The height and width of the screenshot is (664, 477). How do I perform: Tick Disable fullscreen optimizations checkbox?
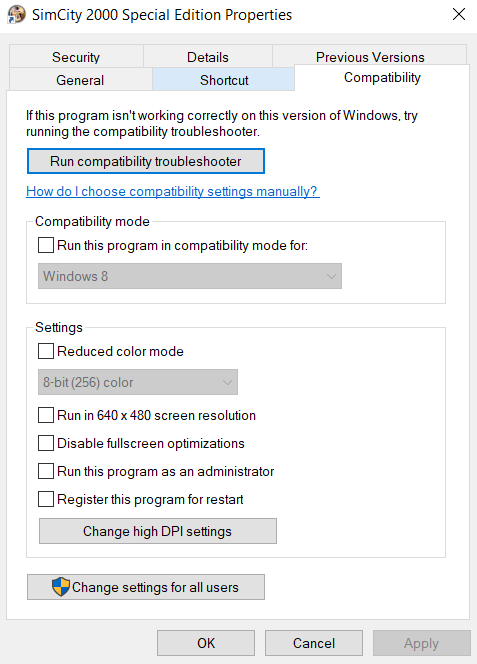46,443
